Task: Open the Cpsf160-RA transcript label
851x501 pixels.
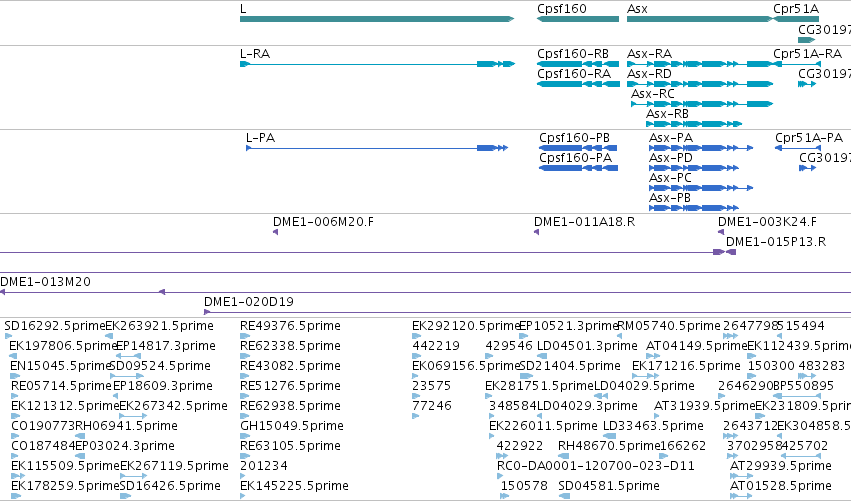Action: [x=574, y=74]
